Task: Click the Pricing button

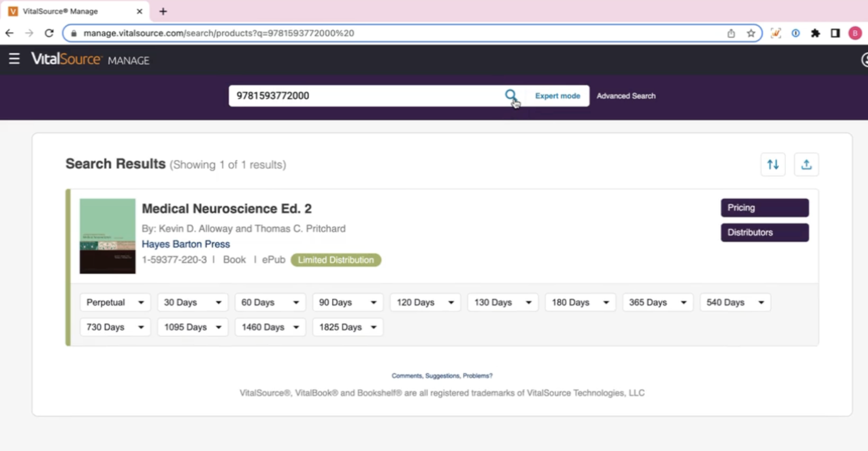Action: click(765, 208)
